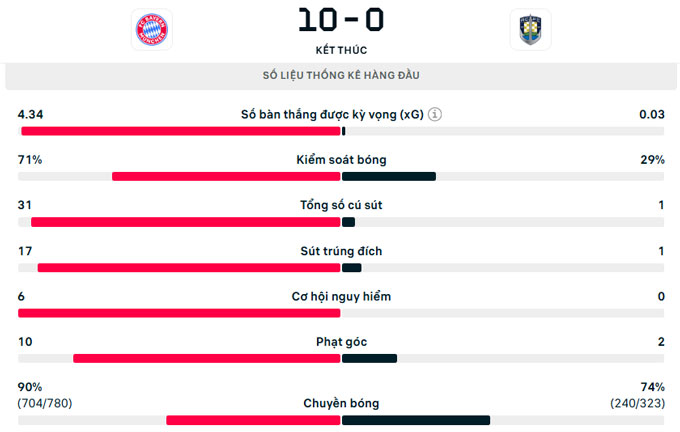Open the SỐ LIỆU THỐNG KÊ HÀNG ĐẦU header

[341, 75]
